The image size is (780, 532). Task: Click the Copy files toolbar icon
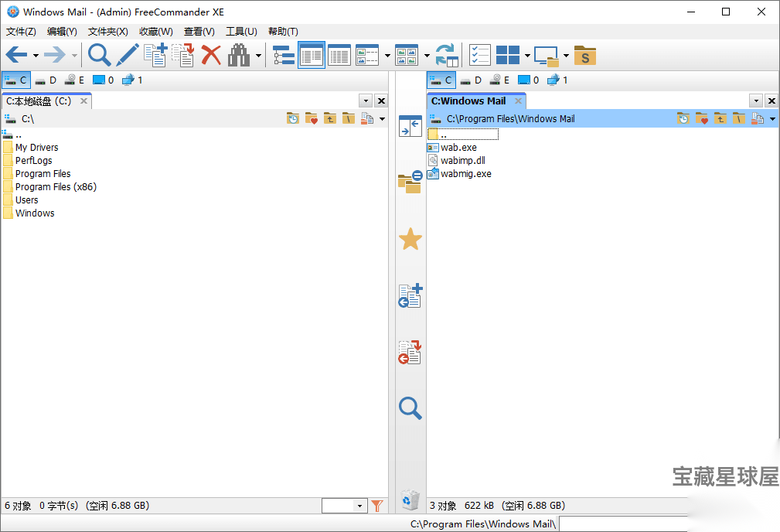click(155, 55)
